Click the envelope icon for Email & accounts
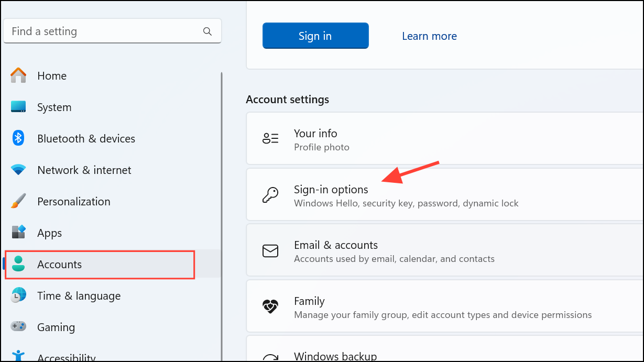Viewport: 644px width, 362px height. click(x=270, y=250)
